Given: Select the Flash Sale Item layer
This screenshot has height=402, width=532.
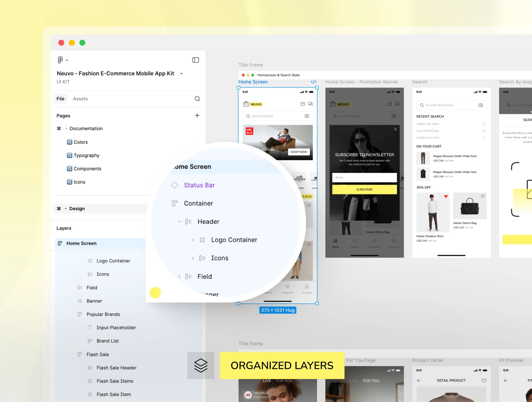Looking at the screenshot, I should pos(114,394).
